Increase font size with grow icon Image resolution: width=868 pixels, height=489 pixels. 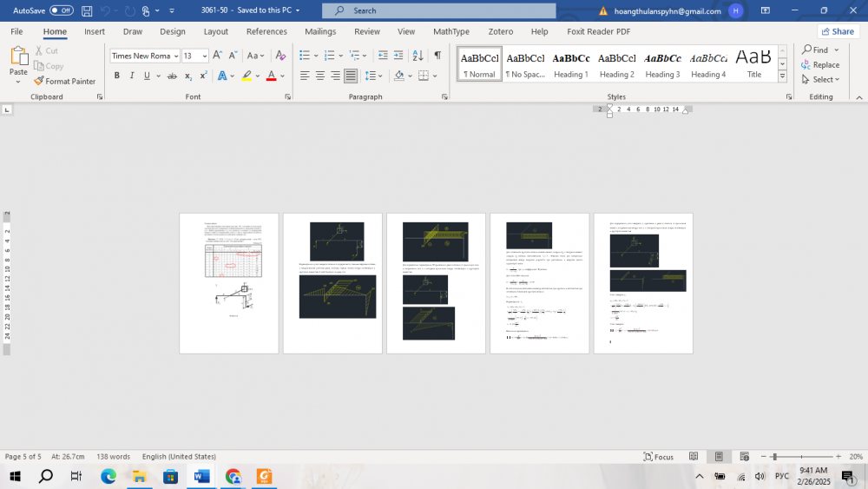pyautogui.click(x=217, y=56)
